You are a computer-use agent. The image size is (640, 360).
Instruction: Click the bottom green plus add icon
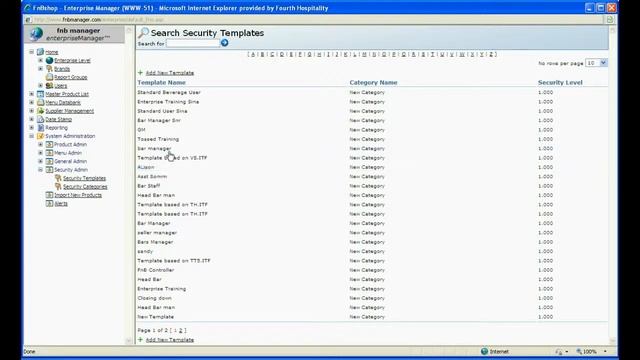(140, 340)
